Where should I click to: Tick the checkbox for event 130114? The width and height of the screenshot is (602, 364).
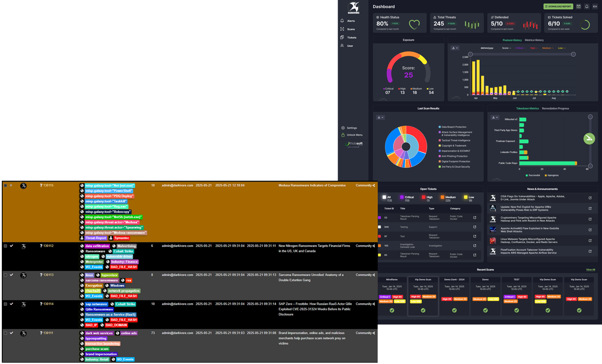[x=6, y=304]
